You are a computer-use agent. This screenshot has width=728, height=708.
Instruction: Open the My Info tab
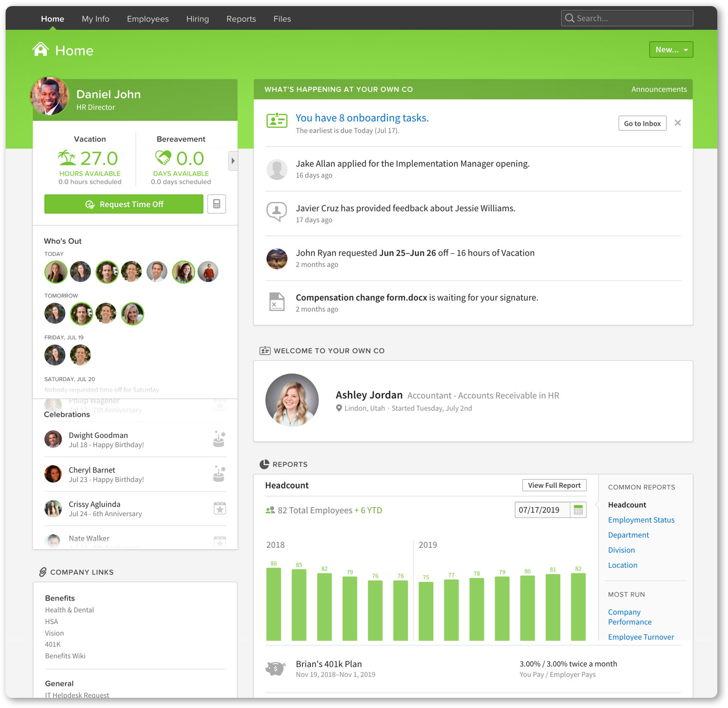pos(96,19)
